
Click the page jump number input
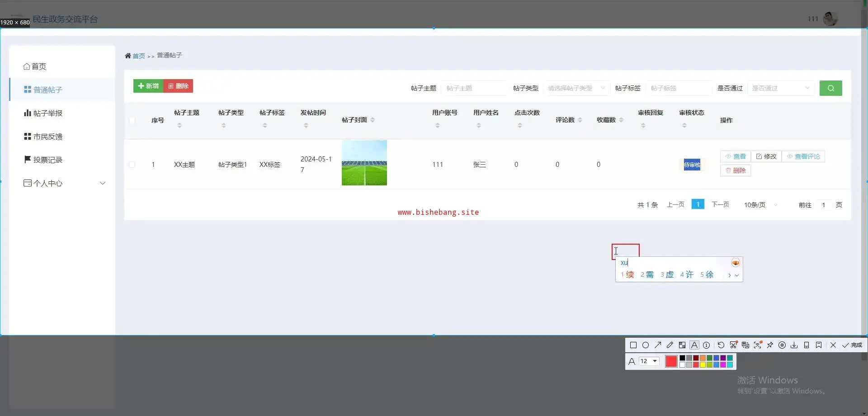coord(824,205)
